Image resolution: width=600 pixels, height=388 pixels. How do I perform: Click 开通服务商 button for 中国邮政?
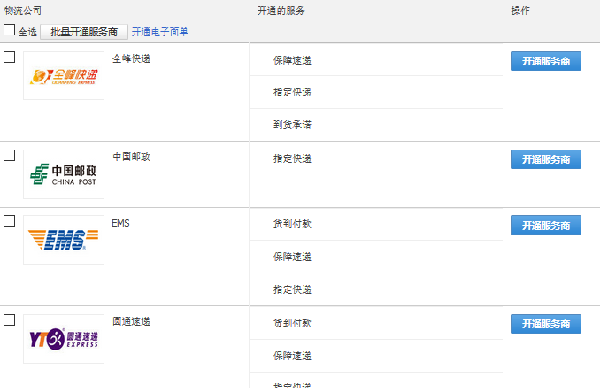click(546, 160)
